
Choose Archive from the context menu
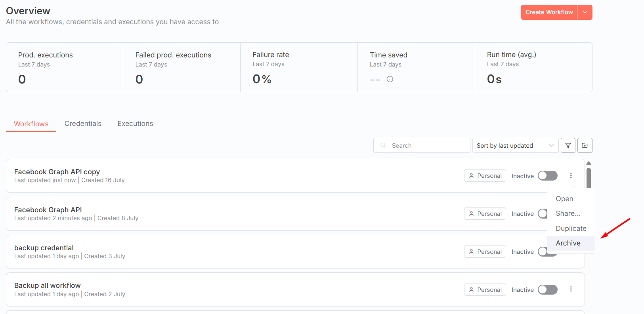[x=571, y=243]
